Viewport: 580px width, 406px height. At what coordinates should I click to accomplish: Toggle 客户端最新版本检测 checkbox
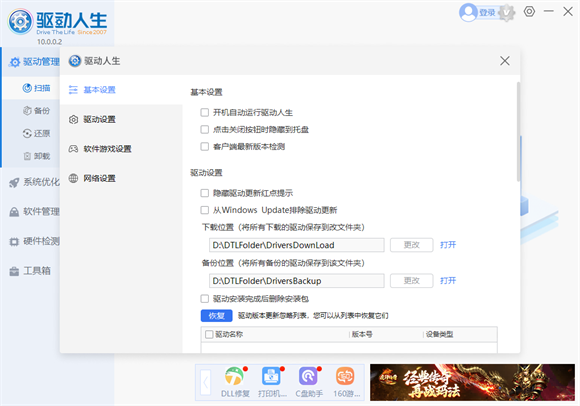point(205,146)
